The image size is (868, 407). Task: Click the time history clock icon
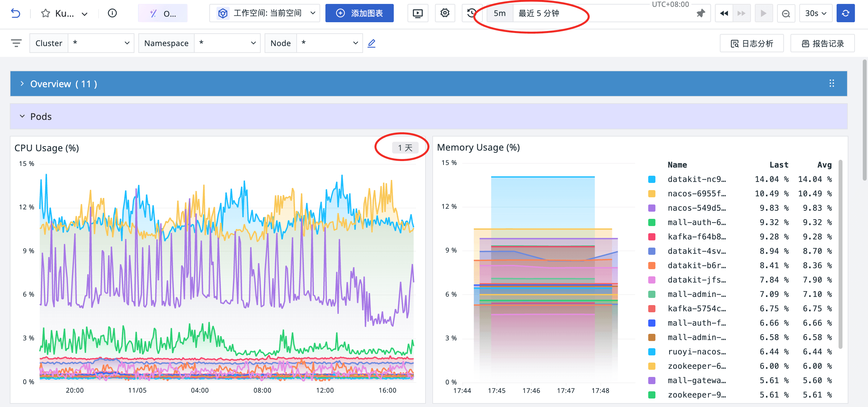[471, 13]
